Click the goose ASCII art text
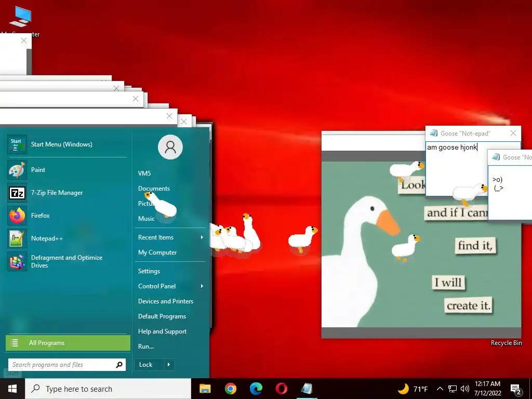The width and height of the screenshot is (532, 399). click(498, 184)
